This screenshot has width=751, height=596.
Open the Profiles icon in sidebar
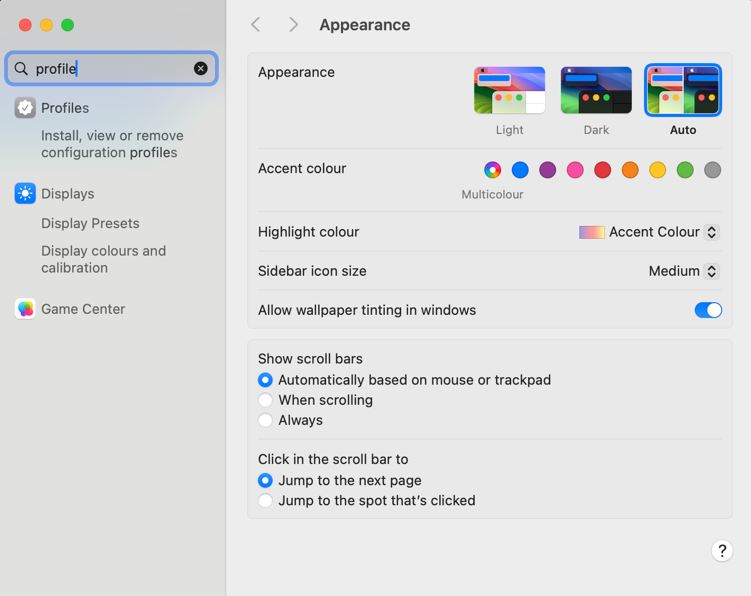click(25, 108)
